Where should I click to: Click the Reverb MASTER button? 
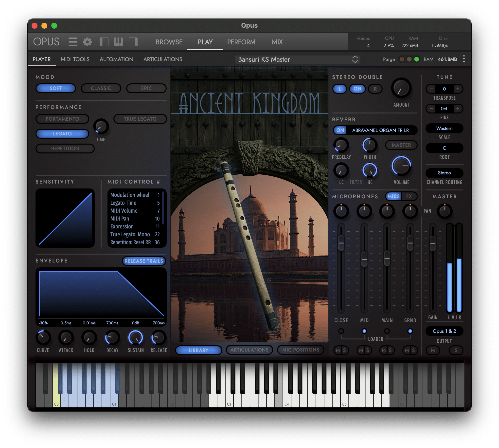[x=401, y=145]
